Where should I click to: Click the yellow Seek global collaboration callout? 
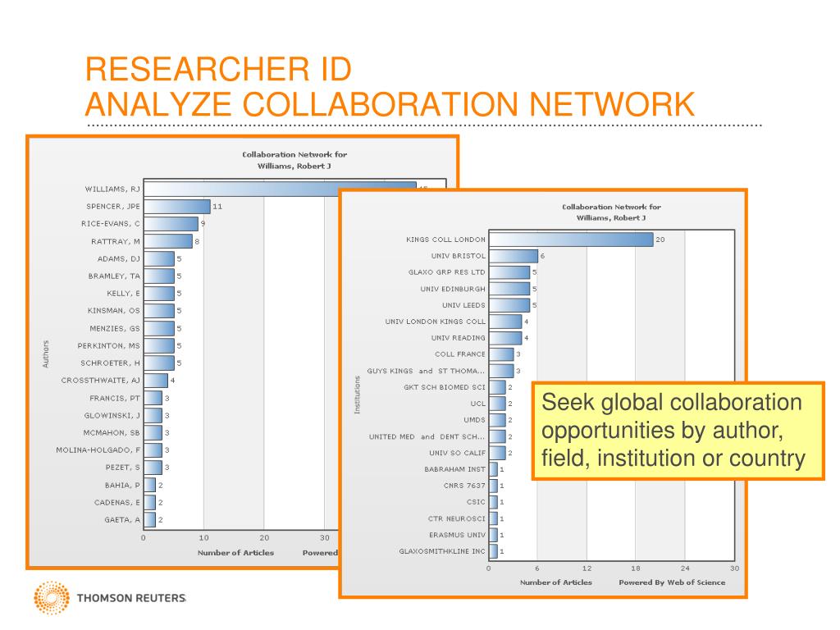pyautogui.click(x=678, y=431)
